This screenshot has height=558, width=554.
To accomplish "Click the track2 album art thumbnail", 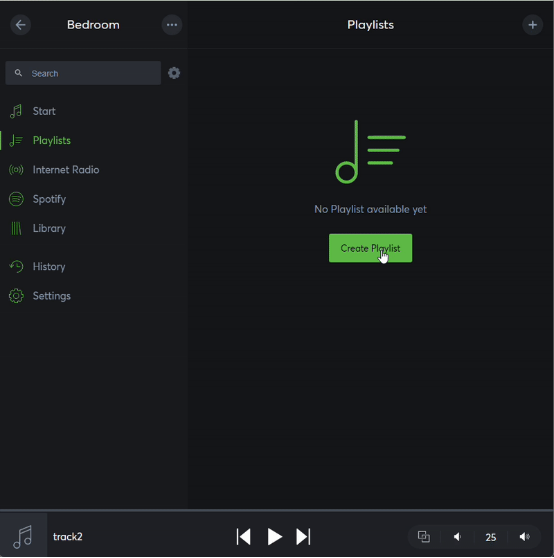I will (x=23, y=536).
